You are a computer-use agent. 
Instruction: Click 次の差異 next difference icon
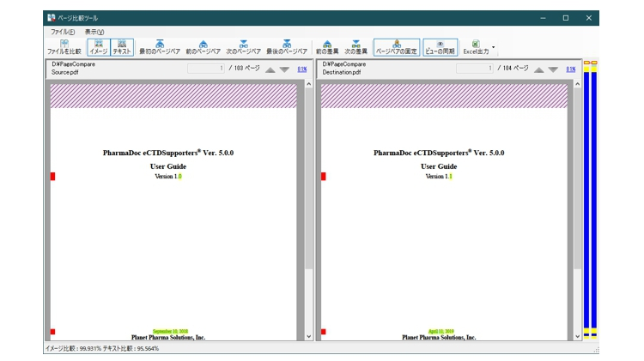click(x=355, y=47)
